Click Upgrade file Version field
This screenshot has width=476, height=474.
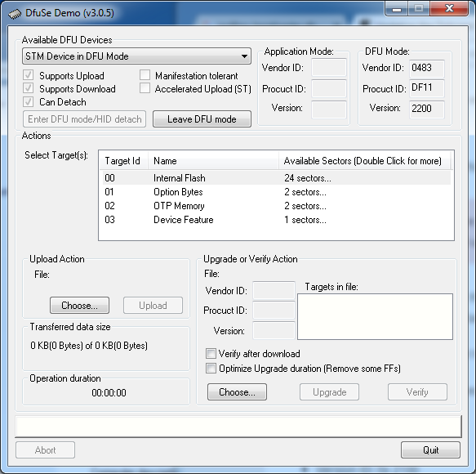click(x=274, y=330)
